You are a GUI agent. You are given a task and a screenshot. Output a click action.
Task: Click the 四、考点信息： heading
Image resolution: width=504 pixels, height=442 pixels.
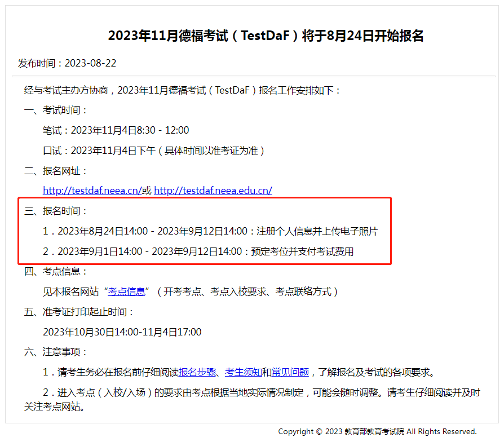56,271
